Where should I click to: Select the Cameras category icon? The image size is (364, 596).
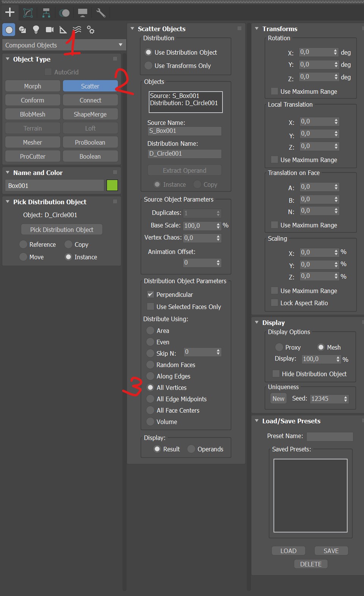point(50,30)
